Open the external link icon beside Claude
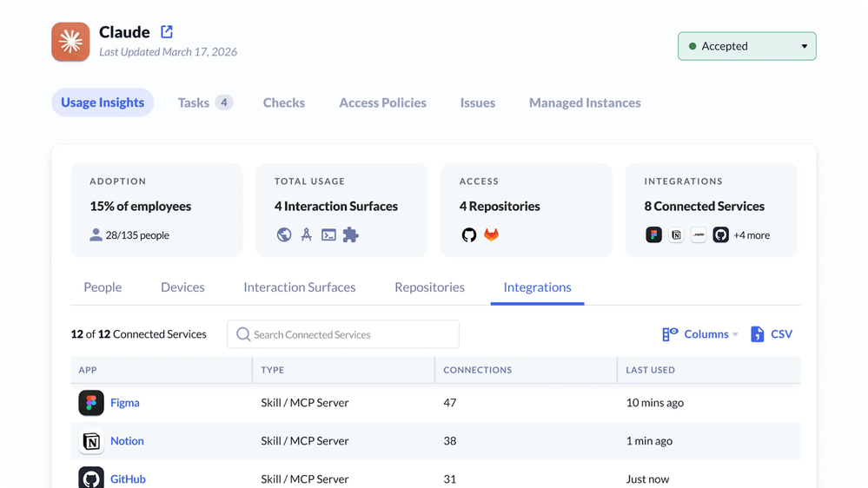 coord(167,32)
